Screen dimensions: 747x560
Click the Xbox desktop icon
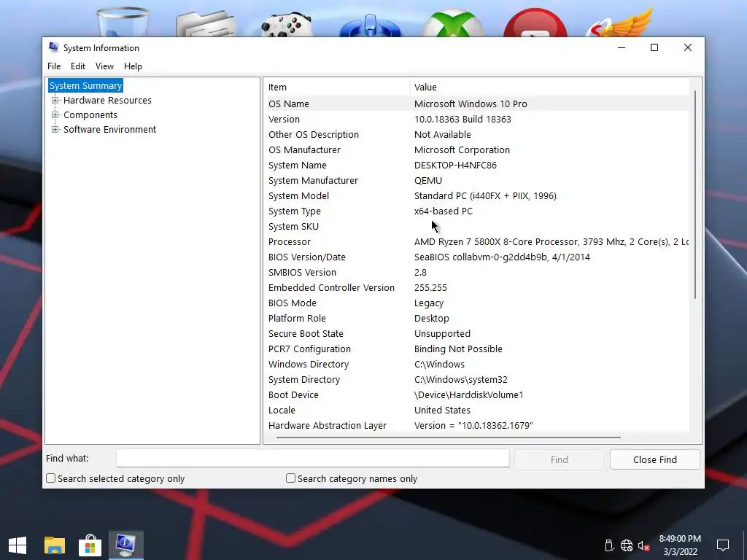tap(454, 23)
